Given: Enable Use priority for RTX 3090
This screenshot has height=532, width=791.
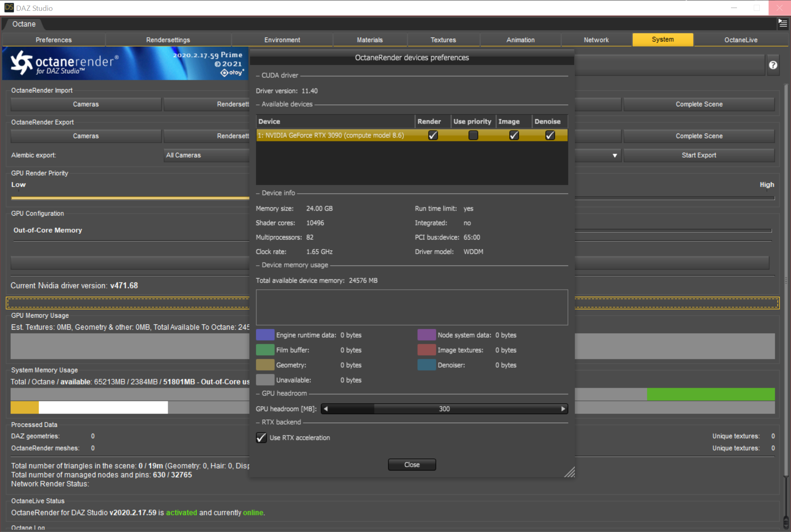Looking at the screenshot, I should [x=473, y=135].
